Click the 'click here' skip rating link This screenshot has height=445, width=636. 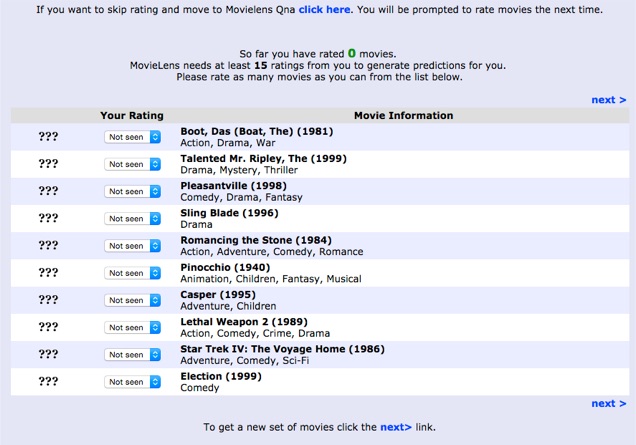pos(324,9)
